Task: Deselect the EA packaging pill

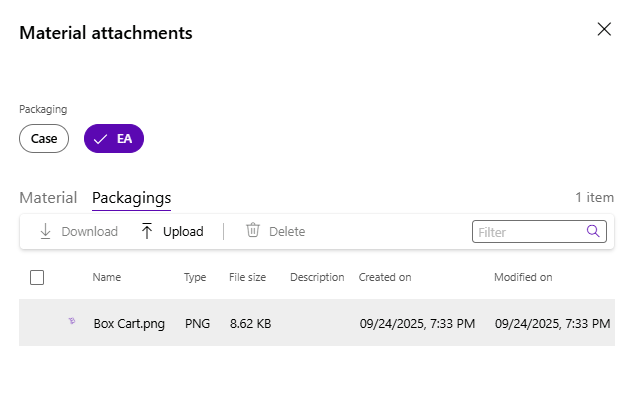Action: (x=114, y=139)
